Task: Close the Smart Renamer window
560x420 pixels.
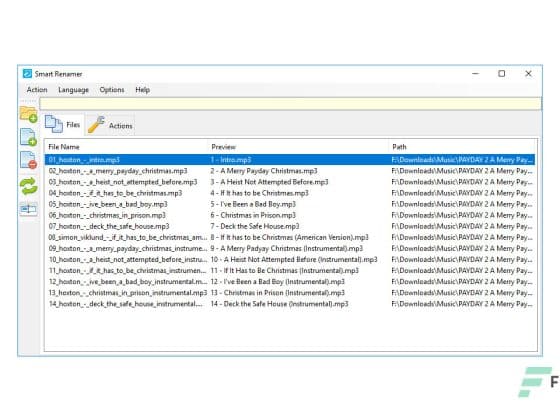Action: point(528,74)
